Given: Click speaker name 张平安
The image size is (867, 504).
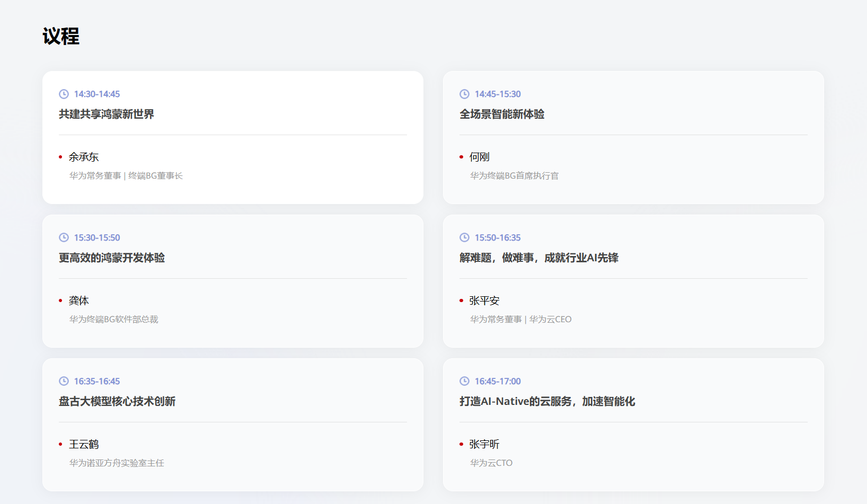Looking at the screenshot, I should pos(484,300).
